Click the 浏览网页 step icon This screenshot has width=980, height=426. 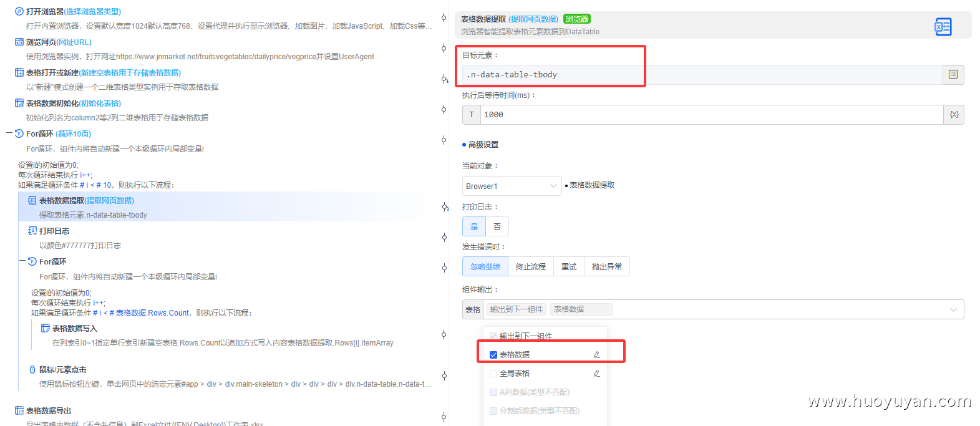pyautogui.click(x=19, y=42)
